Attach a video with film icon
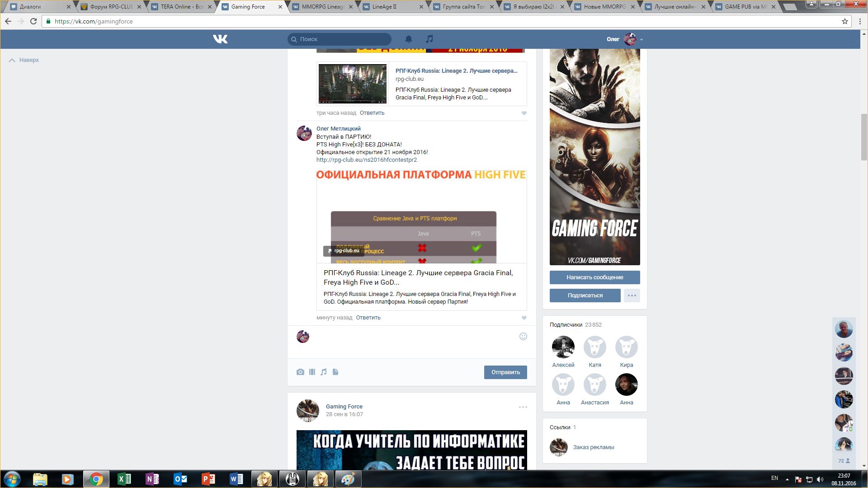 click(x=312, y=372)
